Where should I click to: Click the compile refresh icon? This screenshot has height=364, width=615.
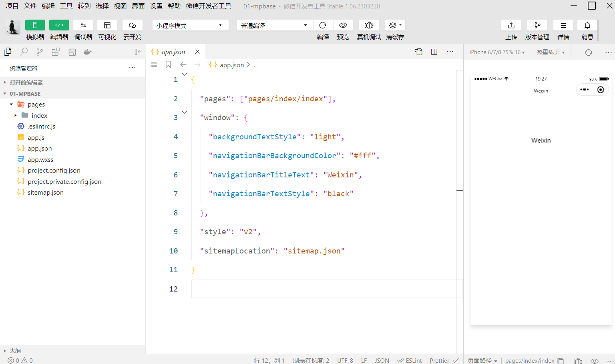click(323, 25)
